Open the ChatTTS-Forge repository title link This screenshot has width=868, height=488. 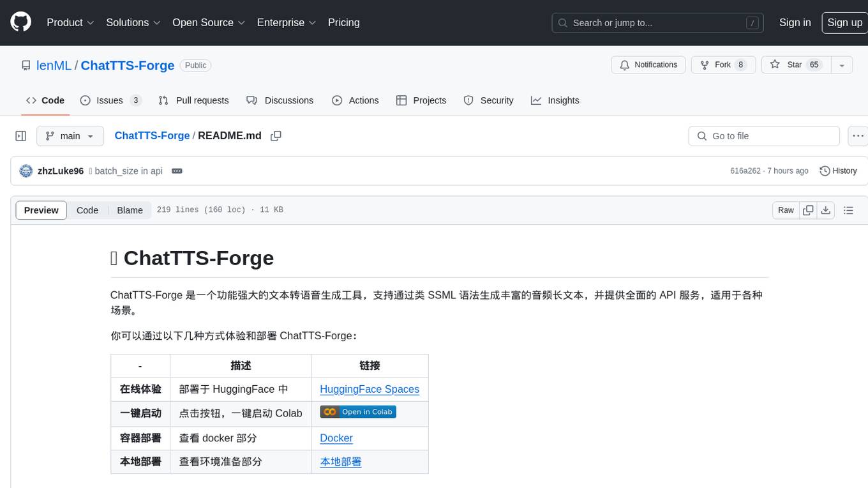pos(128,65)
